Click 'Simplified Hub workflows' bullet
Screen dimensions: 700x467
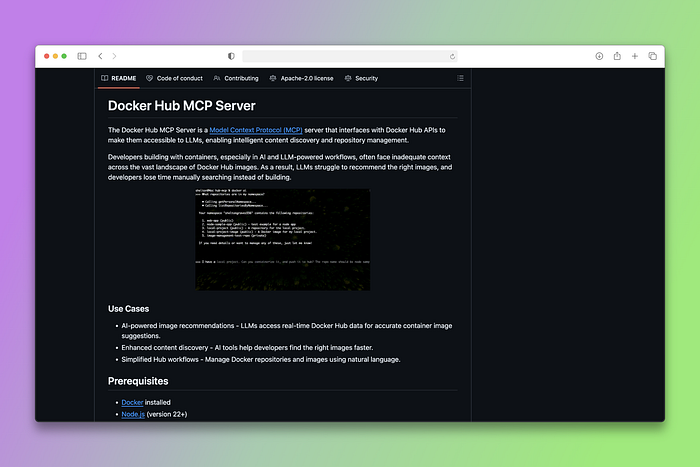click(x=261, y=359)
